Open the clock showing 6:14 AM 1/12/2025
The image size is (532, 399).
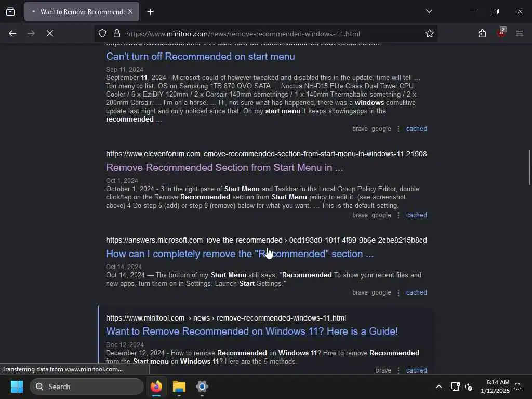[495, 387]
